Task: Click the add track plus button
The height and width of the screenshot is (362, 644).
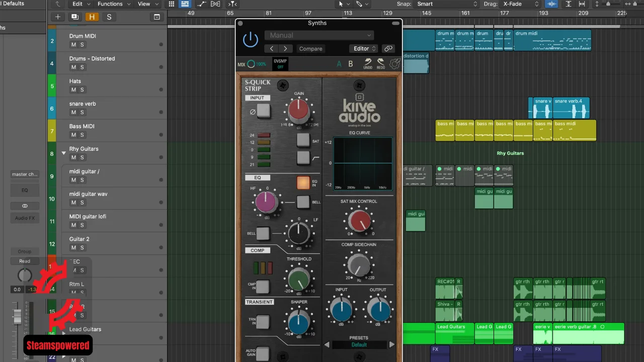Action: point(58,17)
